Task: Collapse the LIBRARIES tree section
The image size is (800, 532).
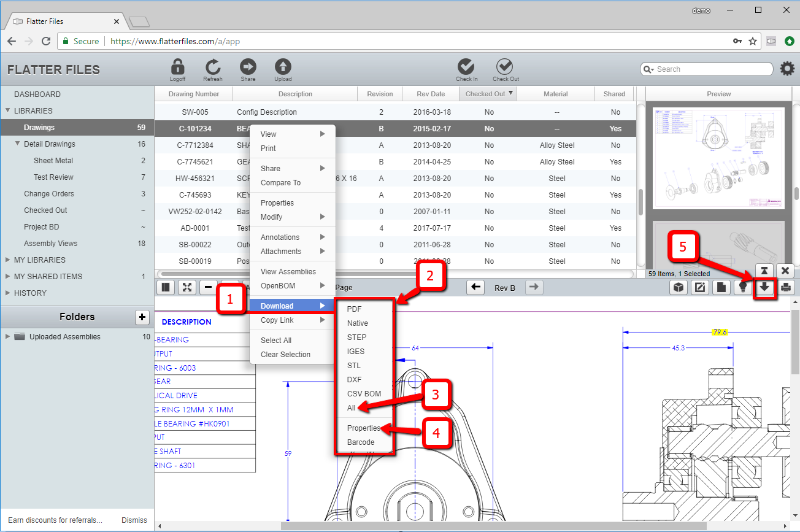Action: click(8, 111)
